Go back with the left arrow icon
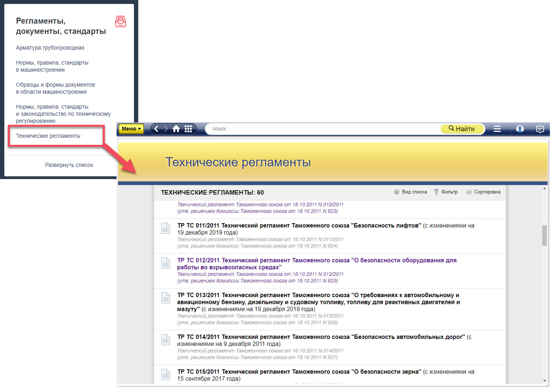 (156, 129)
